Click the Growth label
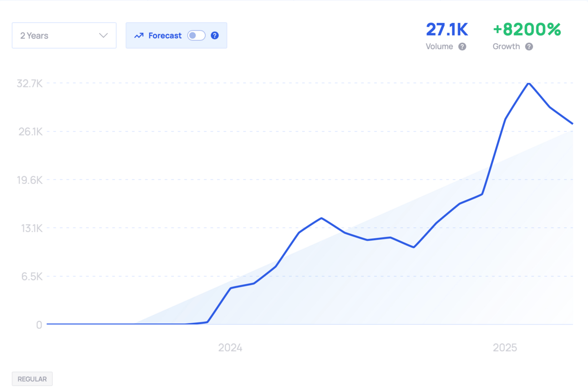This screenshot has width=588, height=388. (506, 46)
